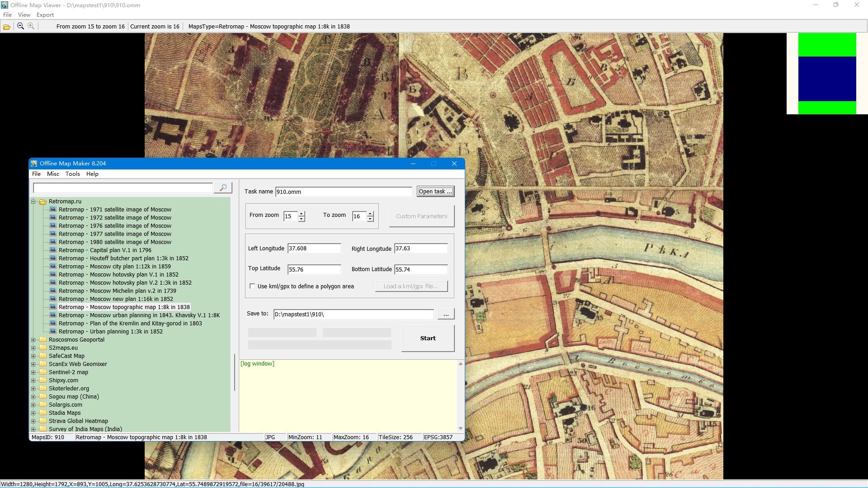
Task: Enable Use kml/gpx to define polygon area
Action: point(252,286)
